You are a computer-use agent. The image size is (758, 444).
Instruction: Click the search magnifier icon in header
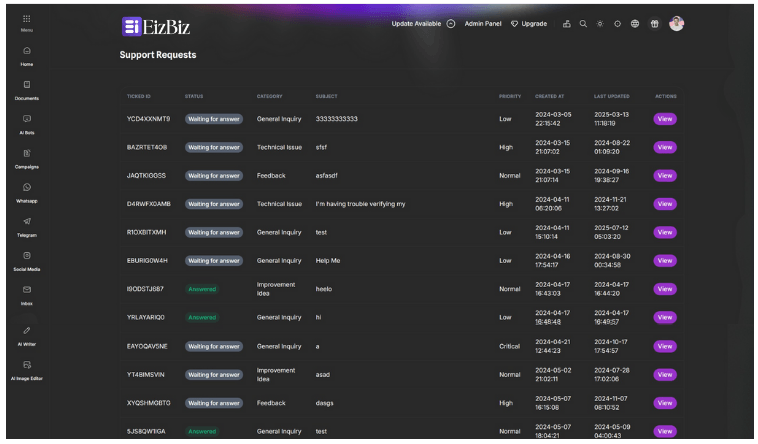[583, 24]
